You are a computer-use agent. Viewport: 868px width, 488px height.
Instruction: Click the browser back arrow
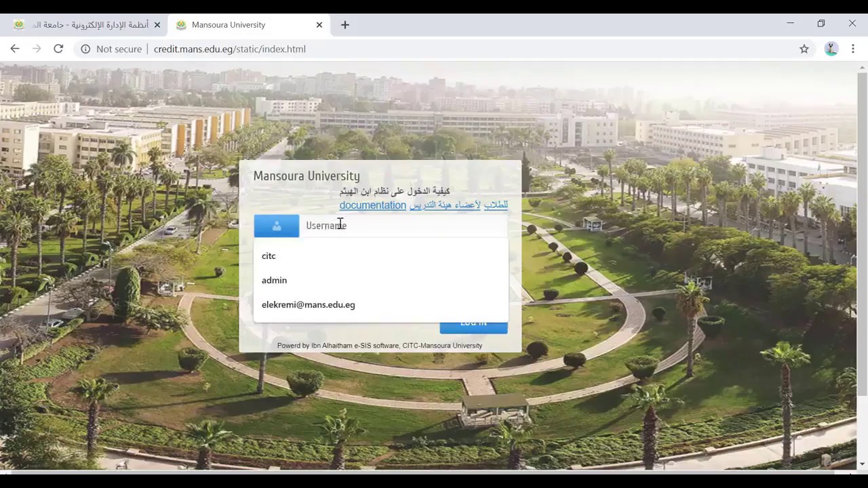[15, 49]
